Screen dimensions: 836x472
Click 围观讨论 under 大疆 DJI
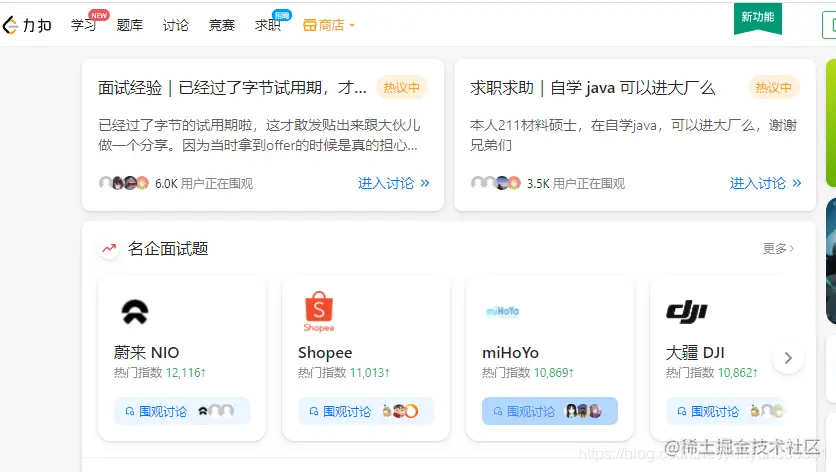coord(728,411)
